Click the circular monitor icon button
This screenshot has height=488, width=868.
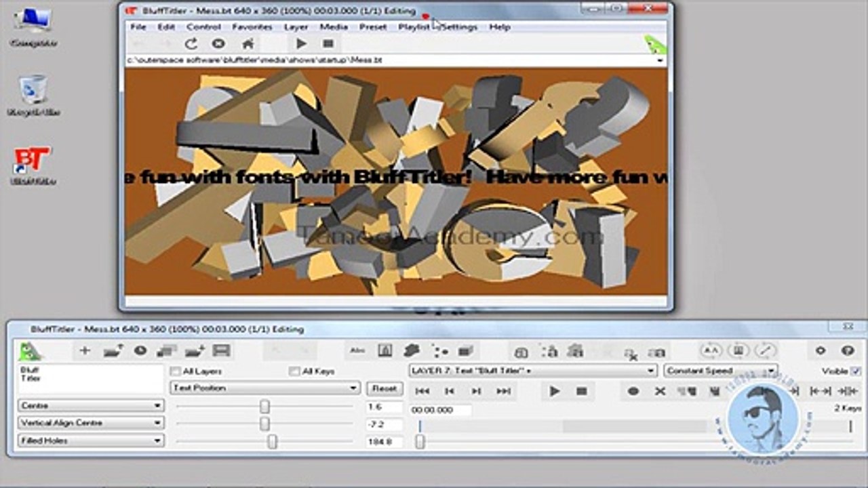pyautogui.click(x=738, y=350)
